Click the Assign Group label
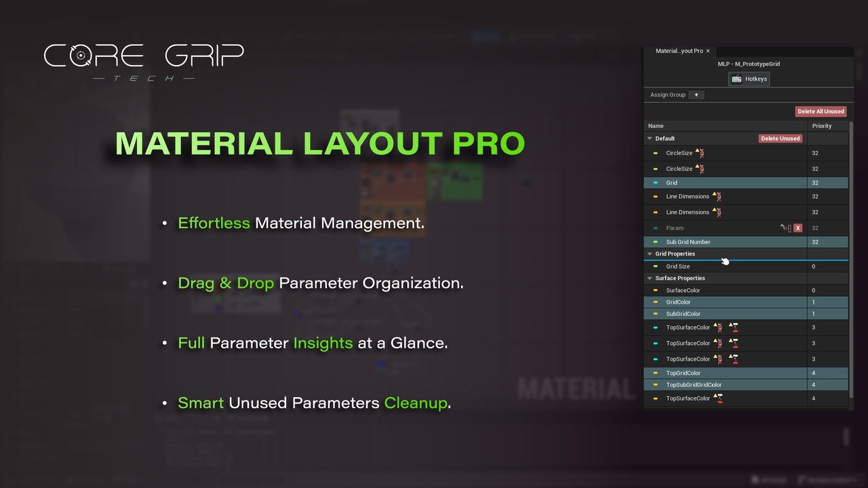Image resolution: width=868 pixels, height=488 pixels. 668,95
